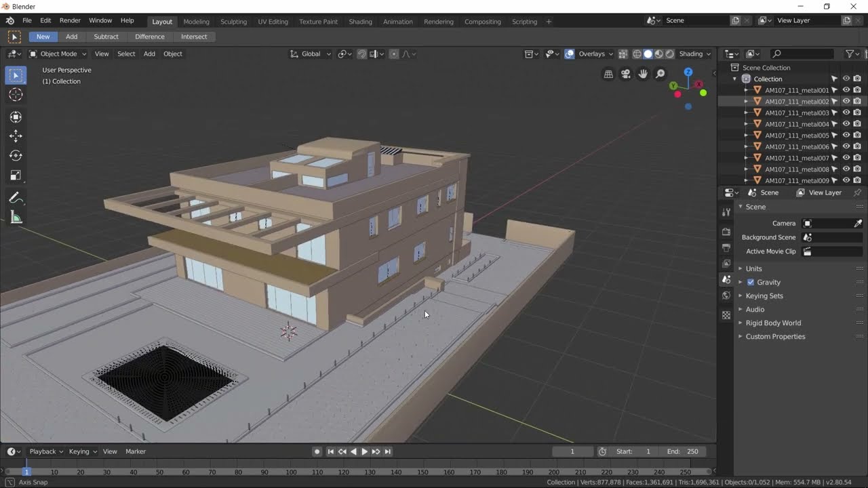The image size is (868, 488).
Task: Open the Render properties tab
Action: click(726, 232)
